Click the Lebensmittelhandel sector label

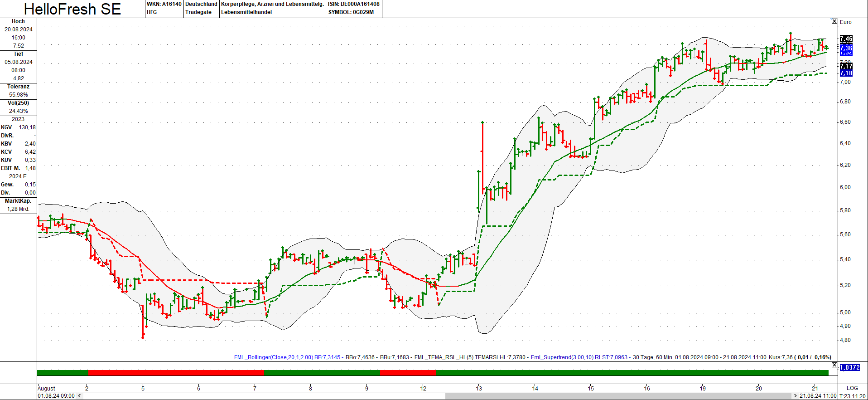tap(246, 12)
